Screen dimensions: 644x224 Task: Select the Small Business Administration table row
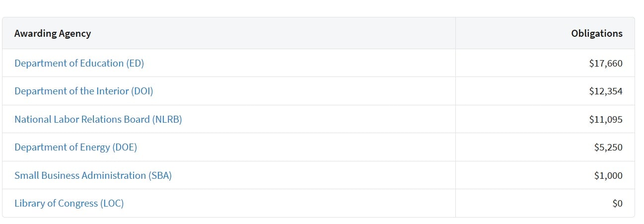point(318,175)
